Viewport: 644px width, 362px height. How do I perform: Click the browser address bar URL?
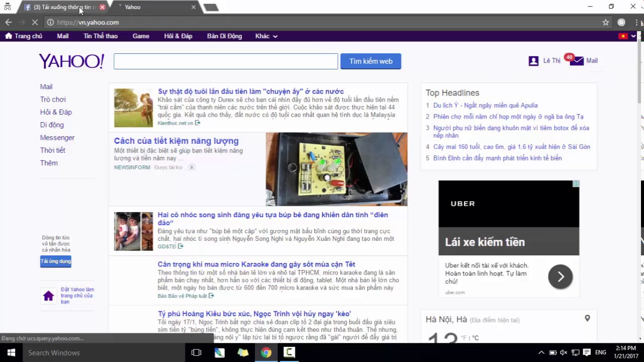[x=88, y=22]
